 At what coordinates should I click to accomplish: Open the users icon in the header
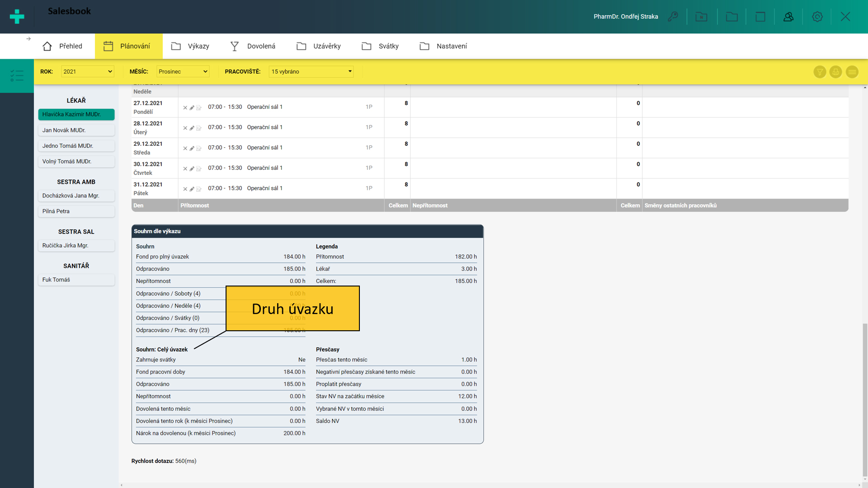click(x=788, y=17)
